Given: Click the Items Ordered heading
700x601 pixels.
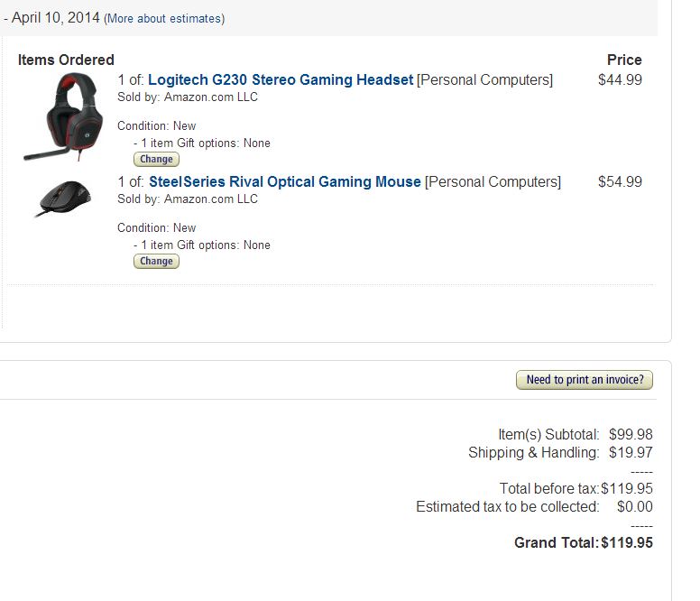Looking at the screenshot, I should [x=66, y=60].
